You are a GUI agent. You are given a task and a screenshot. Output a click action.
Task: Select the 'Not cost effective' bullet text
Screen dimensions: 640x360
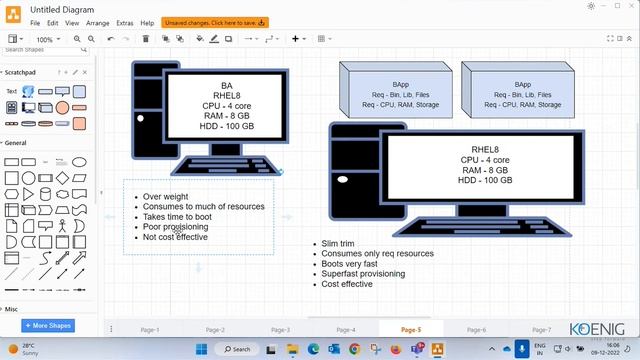175,237
